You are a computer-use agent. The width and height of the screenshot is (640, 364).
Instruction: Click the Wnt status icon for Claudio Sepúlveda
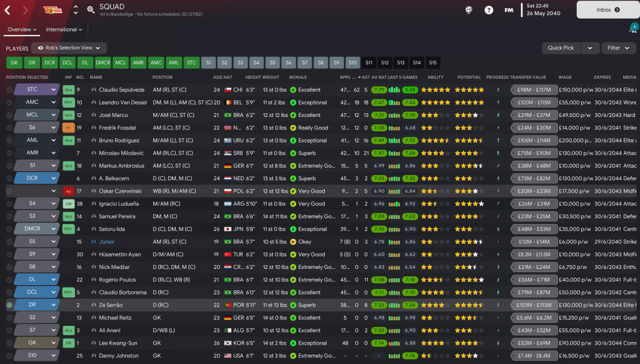tap(69, 90)
